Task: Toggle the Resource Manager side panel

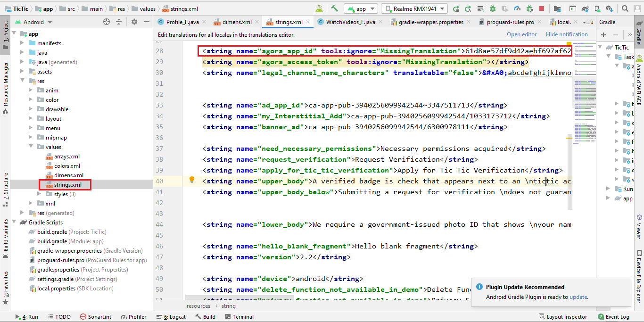Action: pyautogui.click(x=5, y=84)
